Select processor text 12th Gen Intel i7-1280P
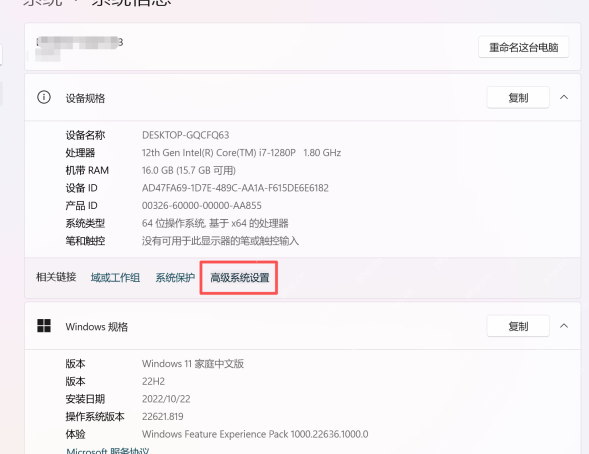This screenshot has height=454, width=589. click(241, 153)
